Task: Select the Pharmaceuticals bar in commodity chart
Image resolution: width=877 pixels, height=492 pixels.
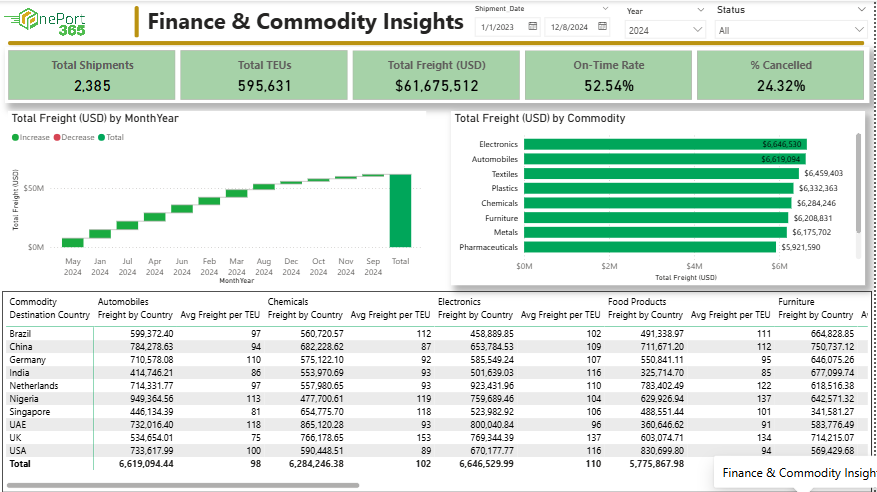Action: 650,247
